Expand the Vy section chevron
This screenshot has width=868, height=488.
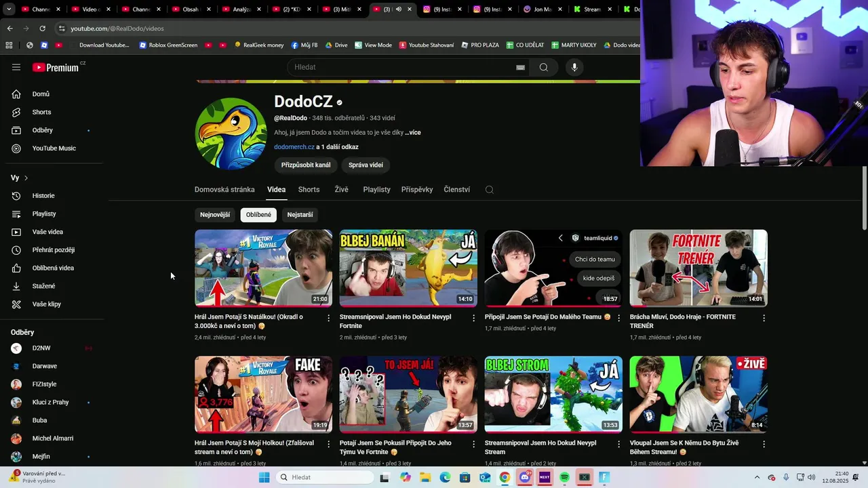(26, 178)
